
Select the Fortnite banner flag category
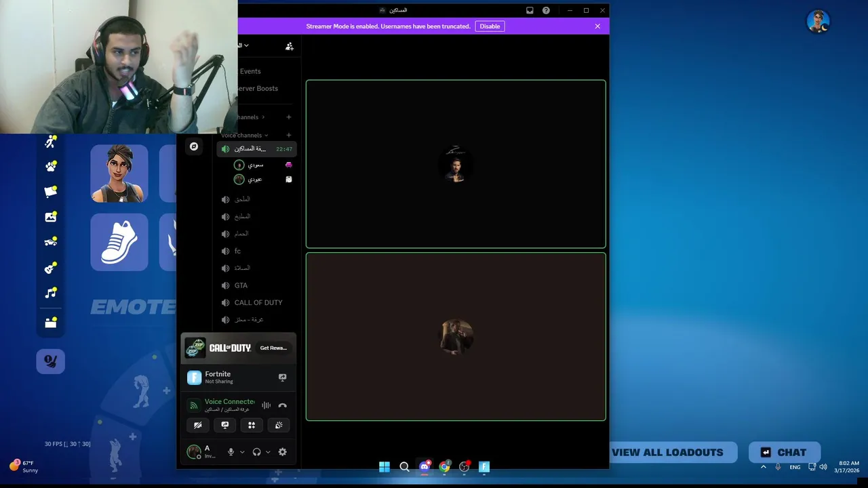pyautogui.click(x=51, y=192)
